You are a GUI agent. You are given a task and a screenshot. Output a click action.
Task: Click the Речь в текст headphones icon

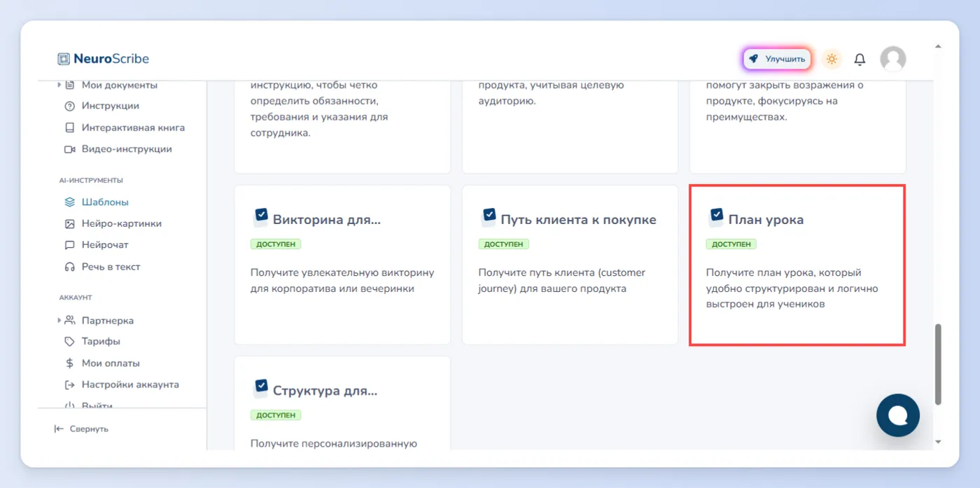(x=69, y=267)
